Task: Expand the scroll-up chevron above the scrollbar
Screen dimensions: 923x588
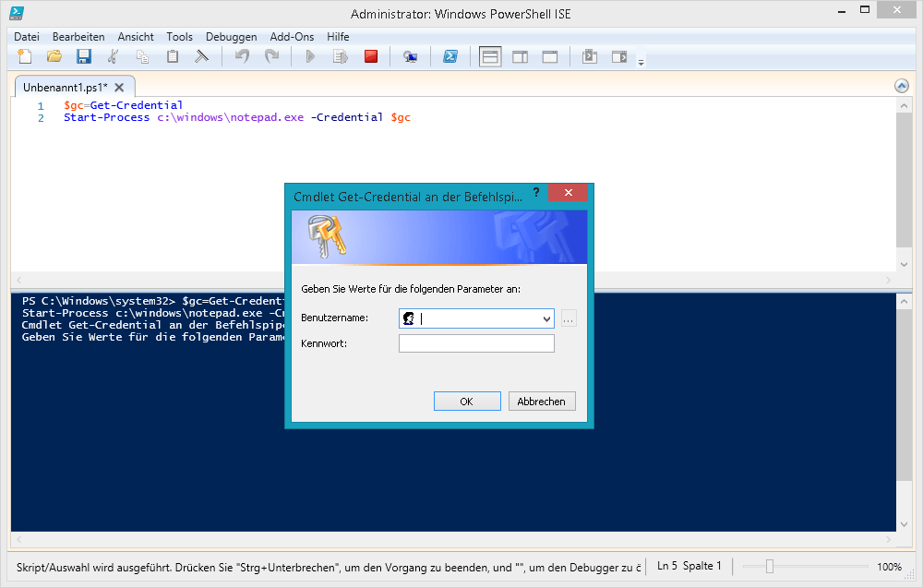Action: point(901,85)
